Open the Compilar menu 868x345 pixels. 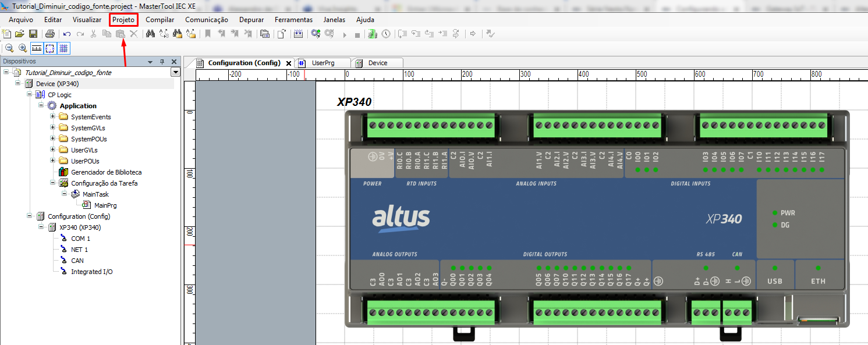tap(160, 19)
